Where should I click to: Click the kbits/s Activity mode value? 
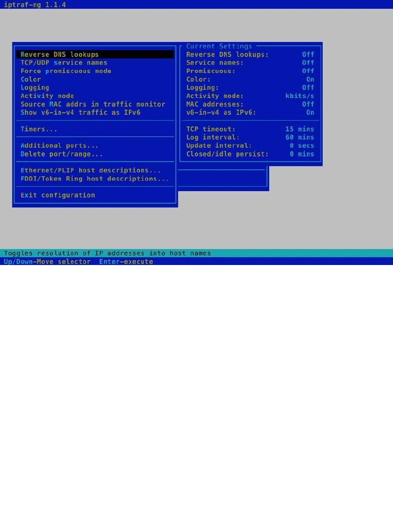pos(300,96)
